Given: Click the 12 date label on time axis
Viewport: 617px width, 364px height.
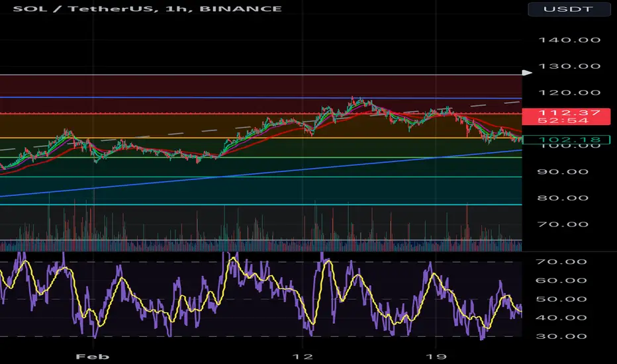Looking at the screenshot, I should (x=303, y=357).
